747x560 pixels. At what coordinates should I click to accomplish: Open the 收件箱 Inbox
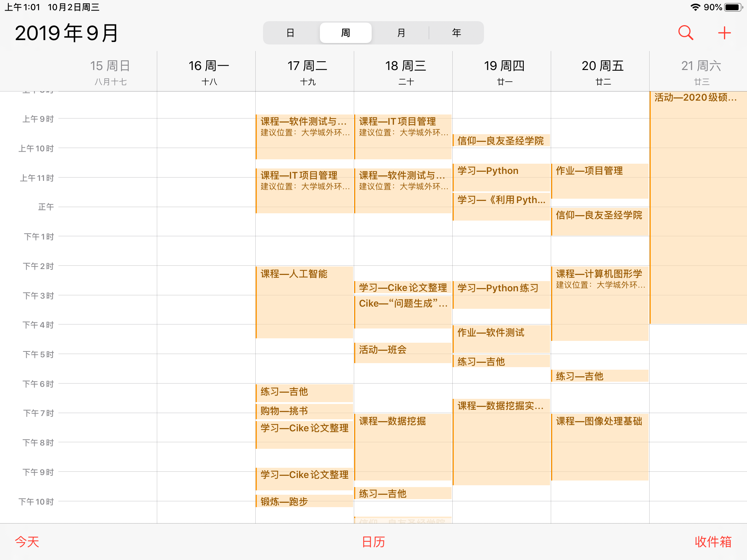click(713, 542)
